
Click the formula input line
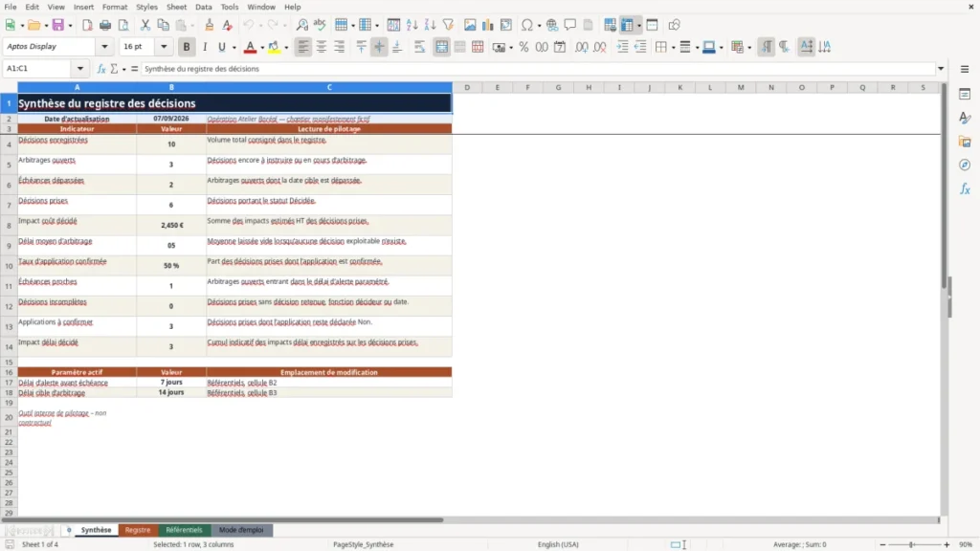point(537,69)
